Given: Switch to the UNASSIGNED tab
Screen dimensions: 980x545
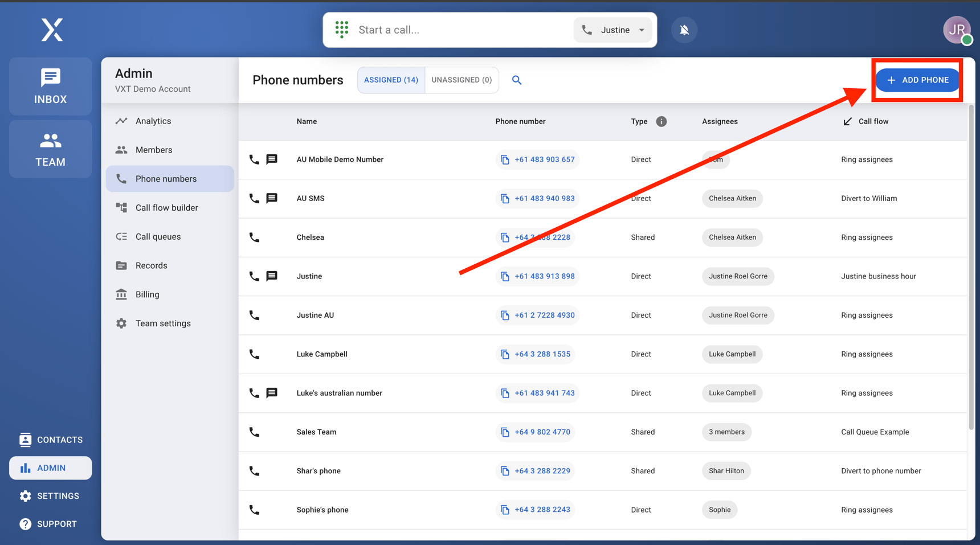Looking at the screenshot, I should pyautogui.click(x=462, y=80).
